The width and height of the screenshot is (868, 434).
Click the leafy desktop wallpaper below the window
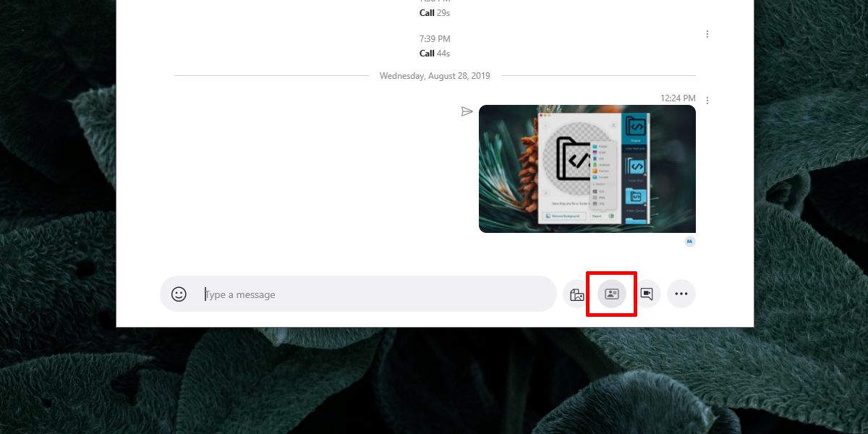(434, 381)
